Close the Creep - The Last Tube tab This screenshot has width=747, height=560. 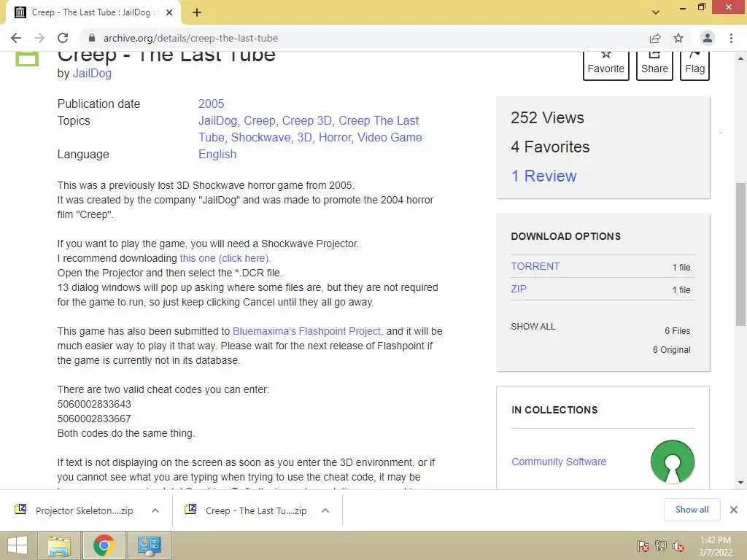click(x=169, y=12)
